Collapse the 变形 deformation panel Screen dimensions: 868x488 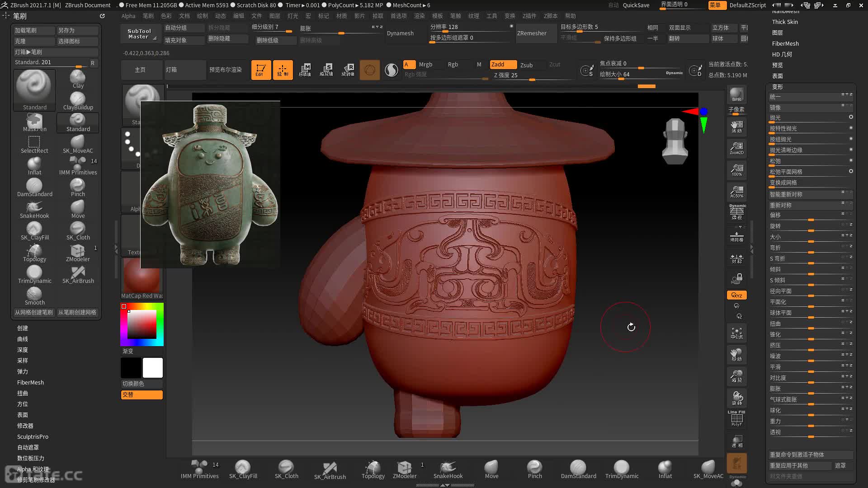[x=778, y=87]
